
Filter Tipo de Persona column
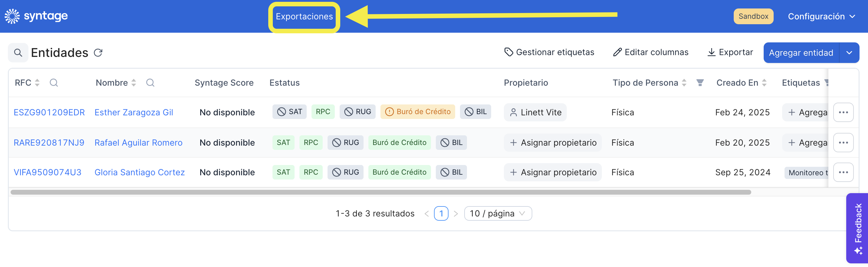point(700,83)
